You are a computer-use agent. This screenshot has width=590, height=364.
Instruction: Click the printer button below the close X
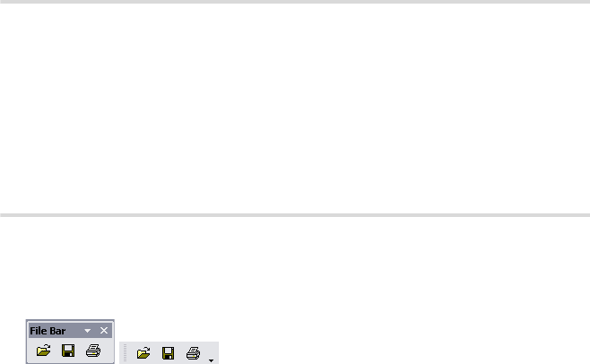pyautogui.click(x=93, y=351)
